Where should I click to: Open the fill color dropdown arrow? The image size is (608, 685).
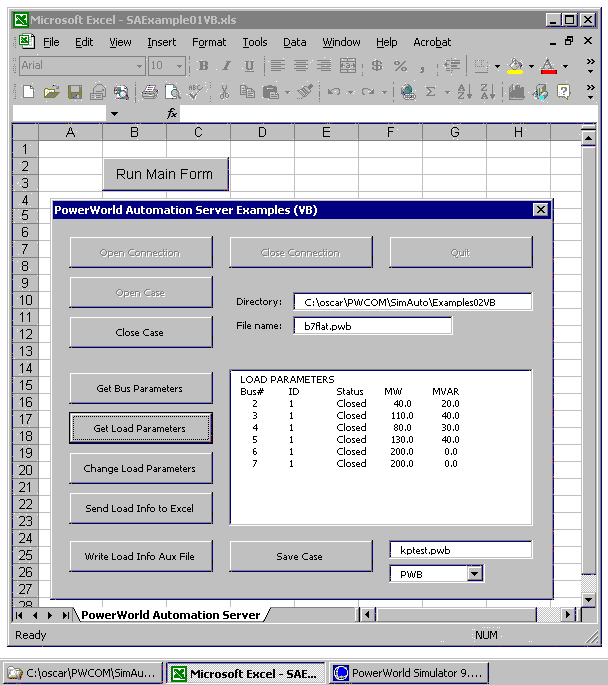click(531, 66)
